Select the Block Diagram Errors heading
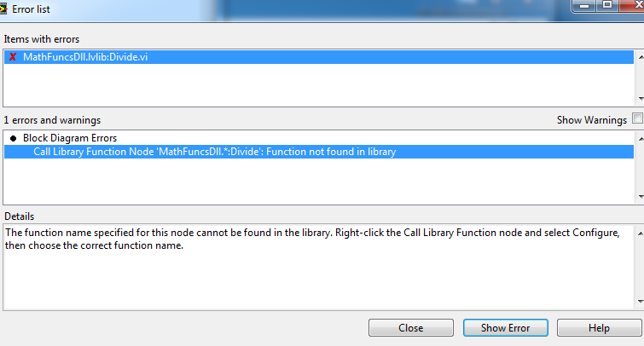This screenshot has width=644, height=346. 70,138
